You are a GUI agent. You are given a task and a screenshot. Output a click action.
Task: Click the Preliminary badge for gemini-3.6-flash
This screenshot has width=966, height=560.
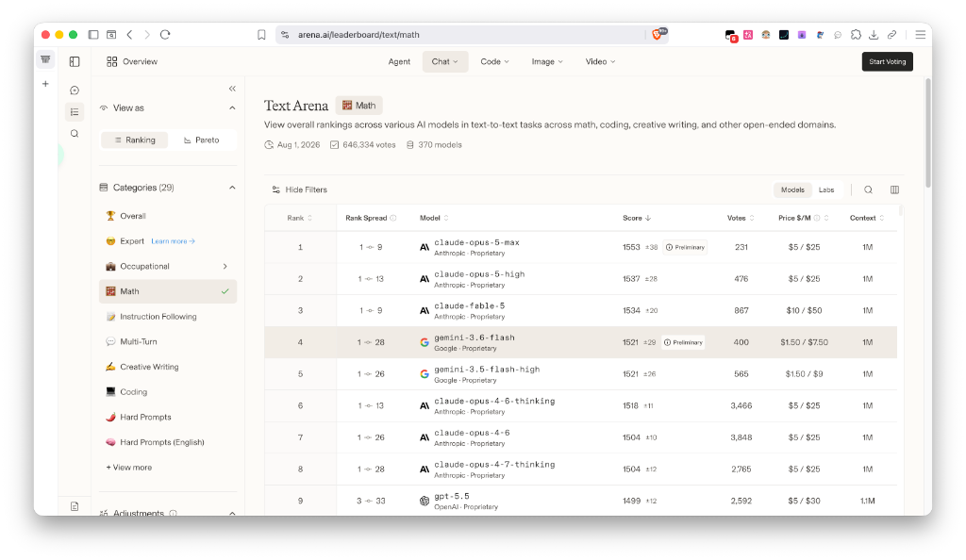[683, 342]
